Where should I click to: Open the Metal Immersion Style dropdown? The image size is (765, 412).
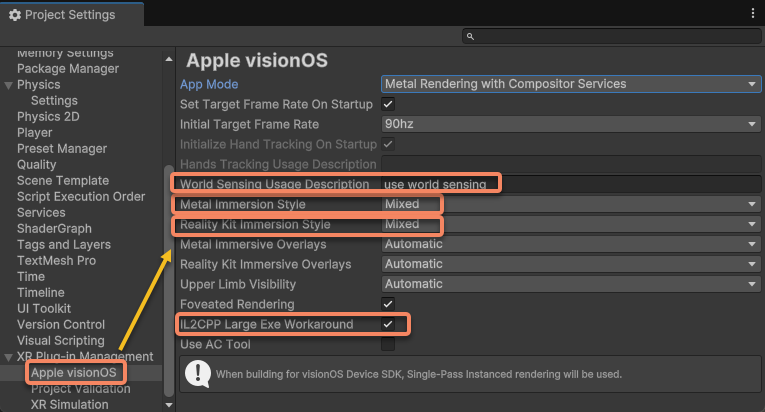click(571, 204)
